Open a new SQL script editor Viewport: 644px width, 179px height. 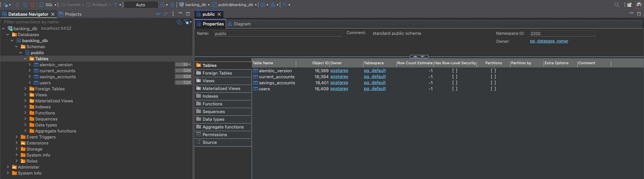46,5
